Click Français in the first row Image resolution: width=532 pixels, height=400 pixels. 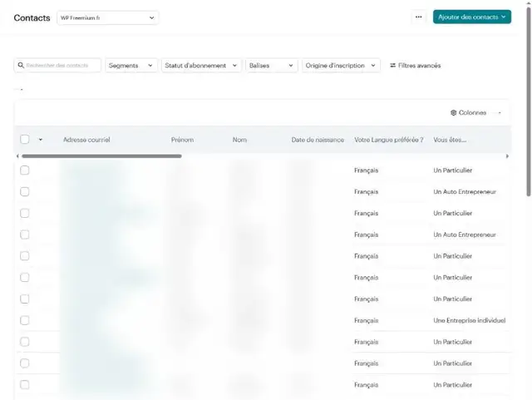point(366,170)
